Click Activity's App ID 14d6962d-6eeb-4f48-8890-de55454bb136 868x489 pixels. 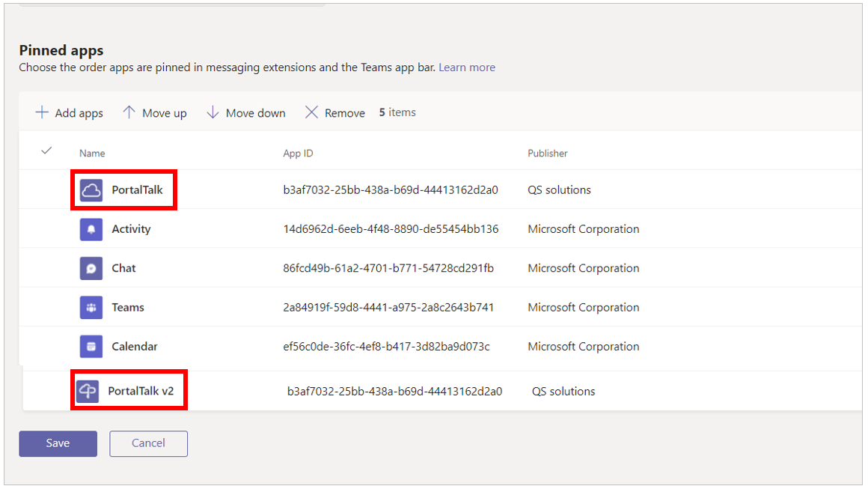(x=391, y=229)
